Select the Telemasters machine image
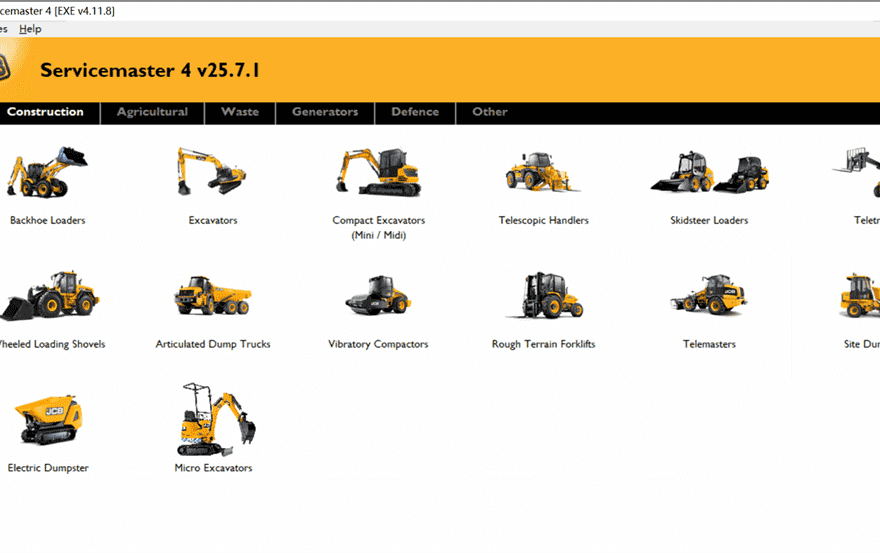 coord(709,296)
